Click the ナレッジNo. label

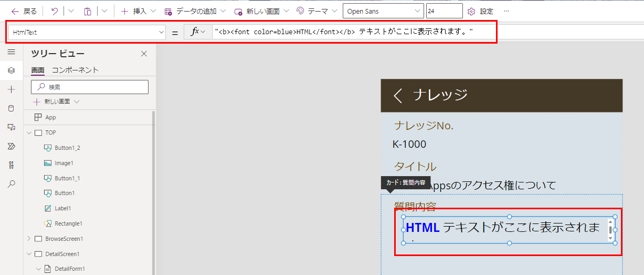coord(424,125)
